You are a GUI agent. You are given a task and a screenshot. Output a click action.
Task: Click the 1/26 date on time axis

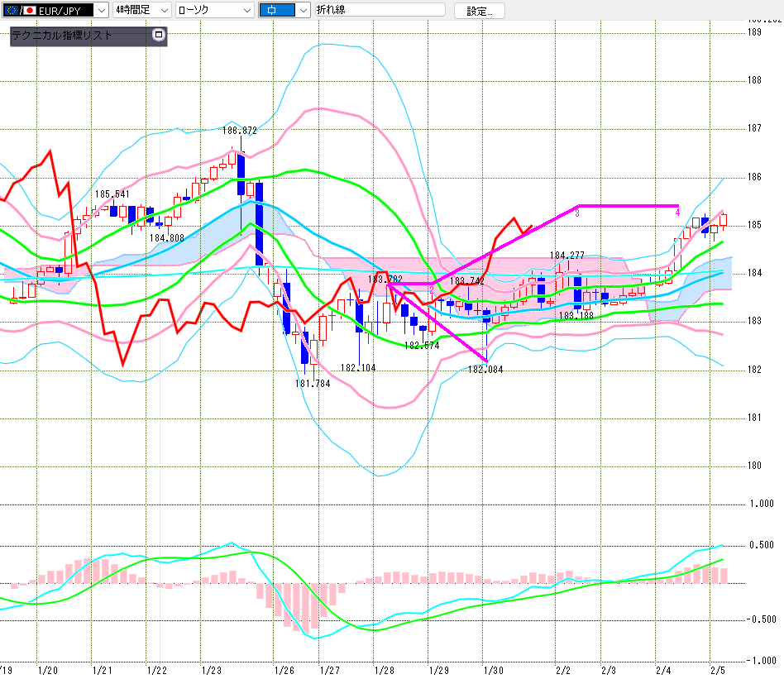coord(284,669)
